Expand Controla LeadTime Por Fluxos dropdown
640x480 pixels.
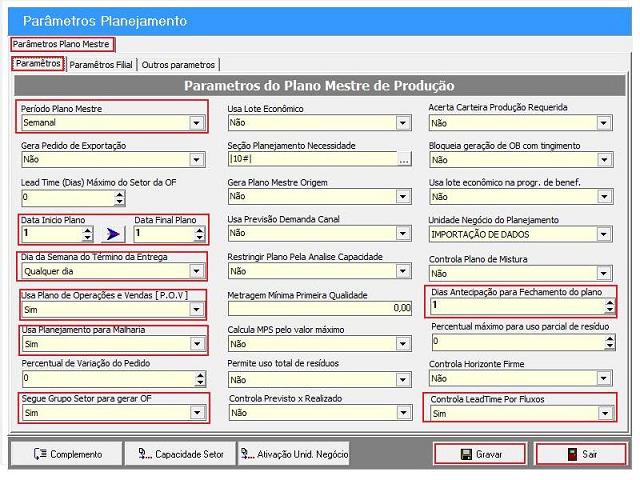pyautogui.click(x=604, y=413)
